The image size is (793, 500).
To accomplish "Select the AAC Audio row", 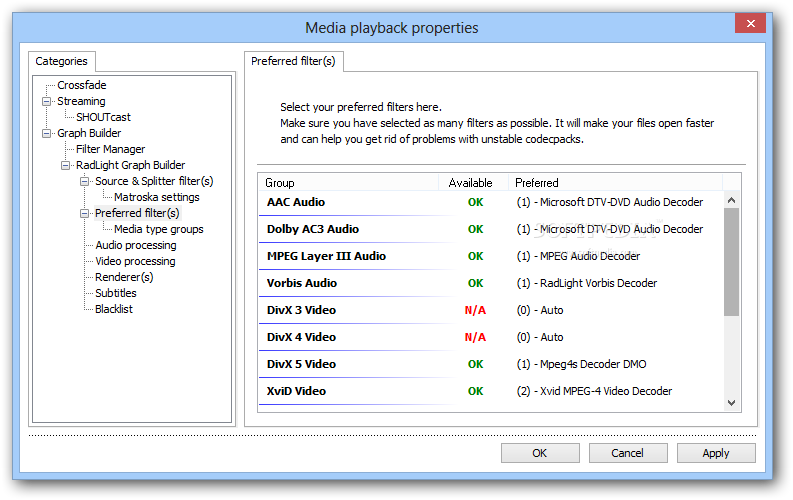I will point(491,202).
